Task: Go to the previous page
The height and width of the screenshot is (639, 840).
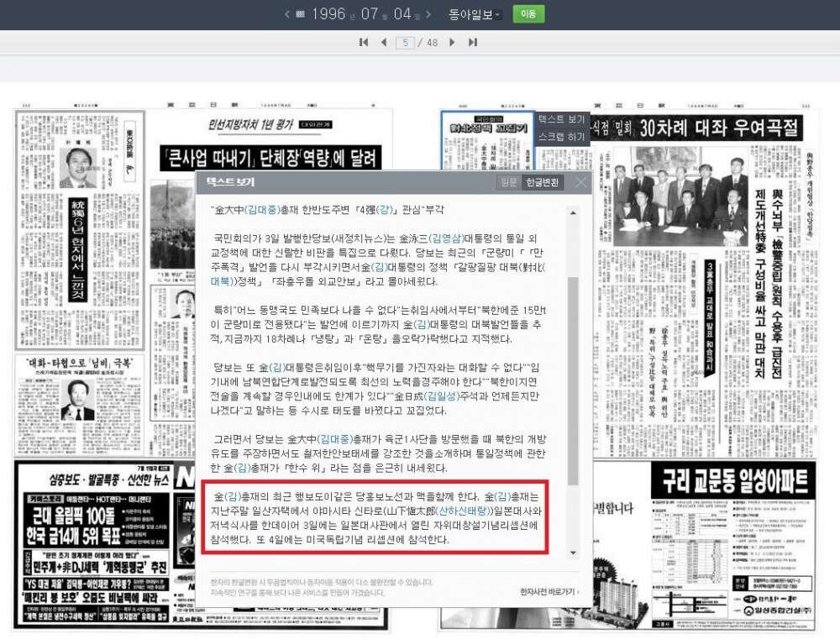Action: [x=384, y=42]
